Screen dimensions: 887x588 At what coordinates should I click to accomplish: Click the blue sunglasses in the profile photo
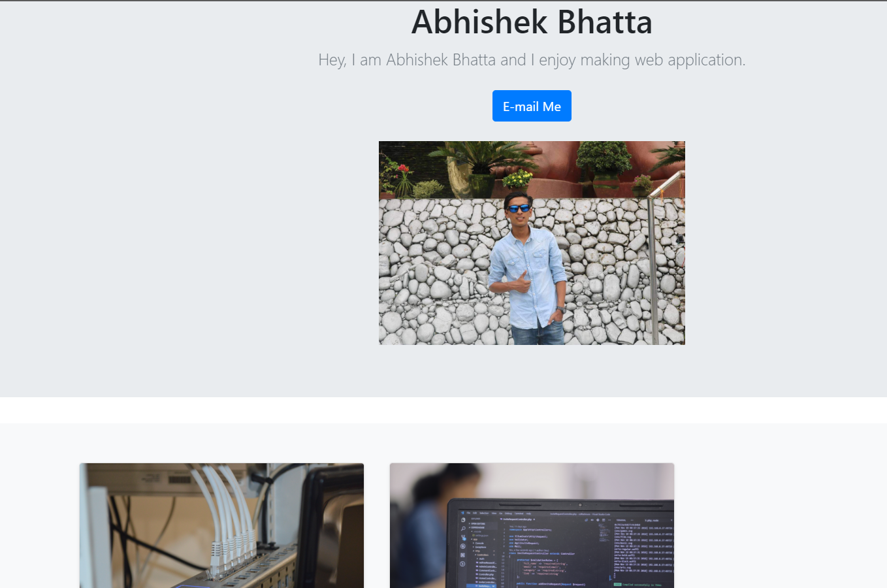point(519,208)
